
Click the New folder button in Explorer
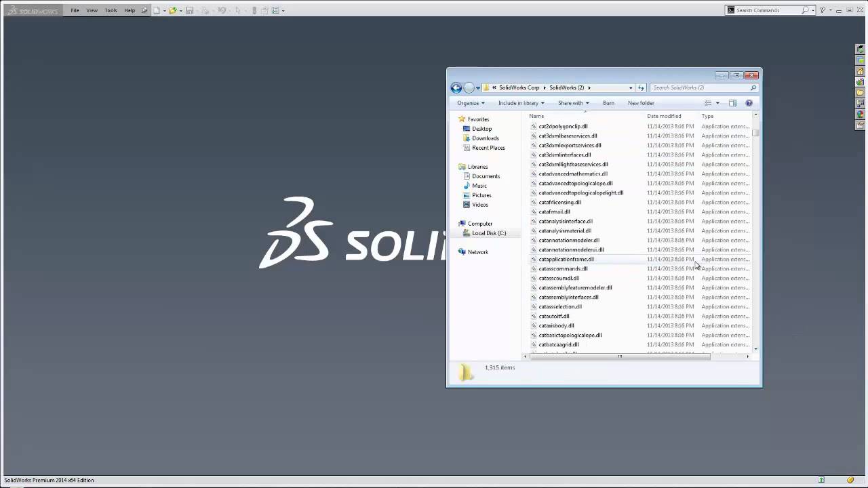pyautogui.click(x=641, y=103)
